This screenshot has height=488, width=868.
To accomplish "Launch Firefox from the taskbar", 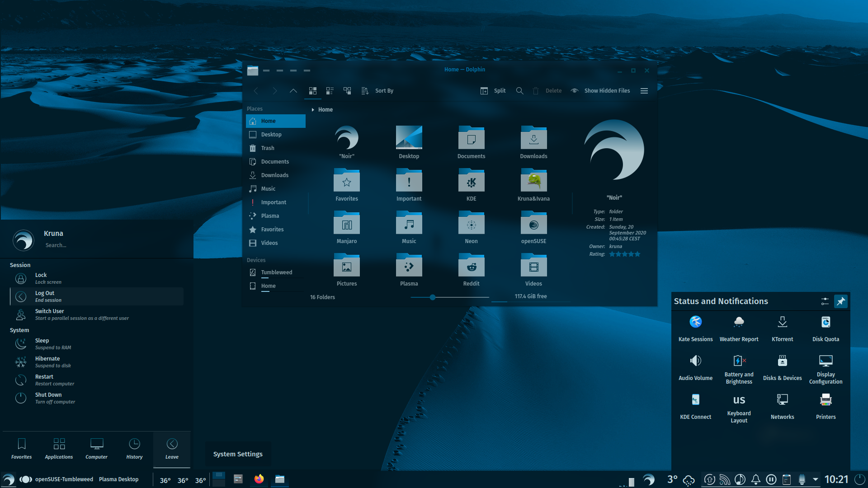I will tap(259, 479).
